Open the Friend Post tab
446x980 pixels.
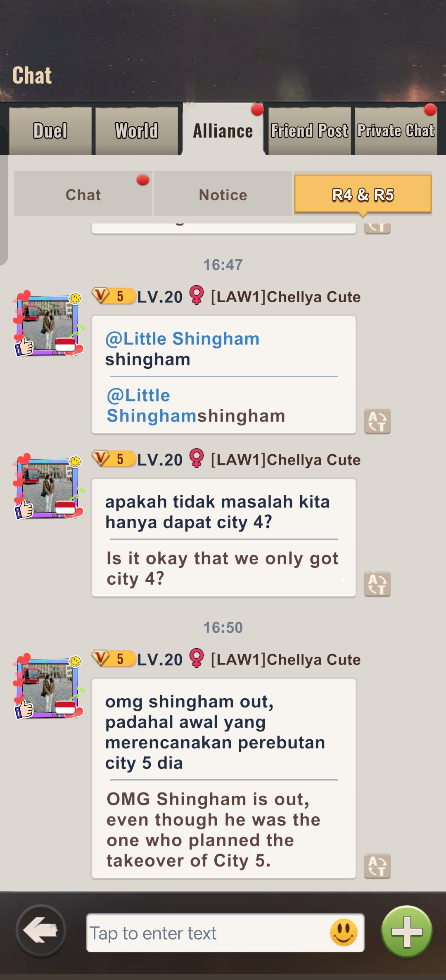coord(309,131)
